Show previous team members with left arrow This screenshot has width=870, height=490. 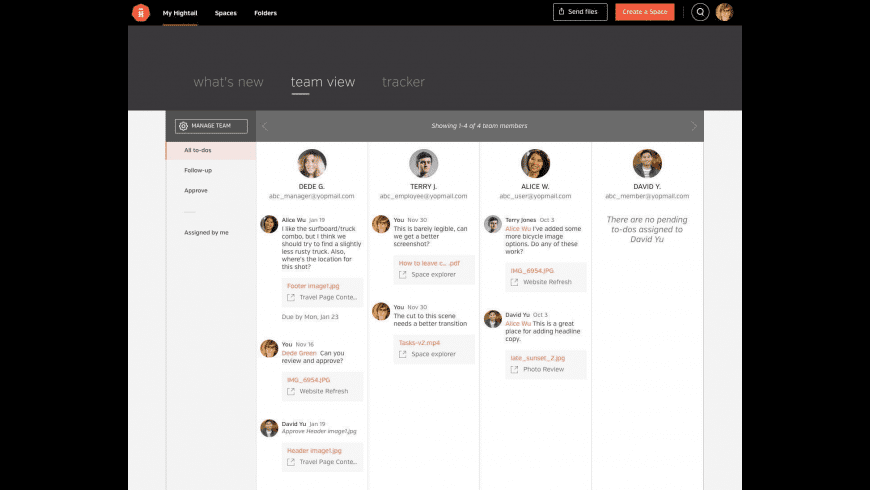[265, 126]
